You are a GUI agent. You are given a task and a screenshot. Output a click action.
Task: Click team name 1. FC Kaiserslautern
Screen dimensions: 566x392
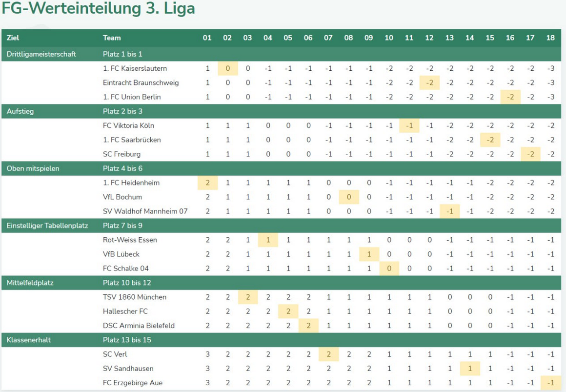(x=135, y=68)
